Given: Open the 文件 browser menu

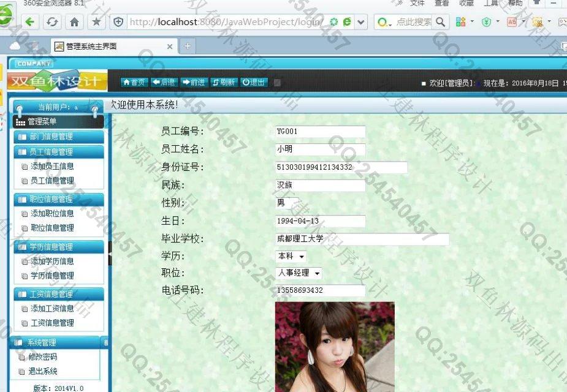Looking at the screenshot, I should 417,3.
